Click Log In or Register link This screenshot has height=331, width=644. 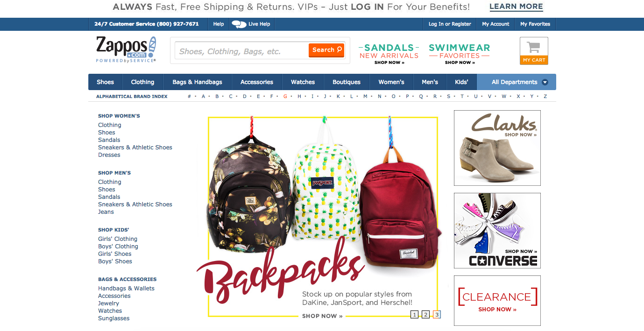coord(450,24)
